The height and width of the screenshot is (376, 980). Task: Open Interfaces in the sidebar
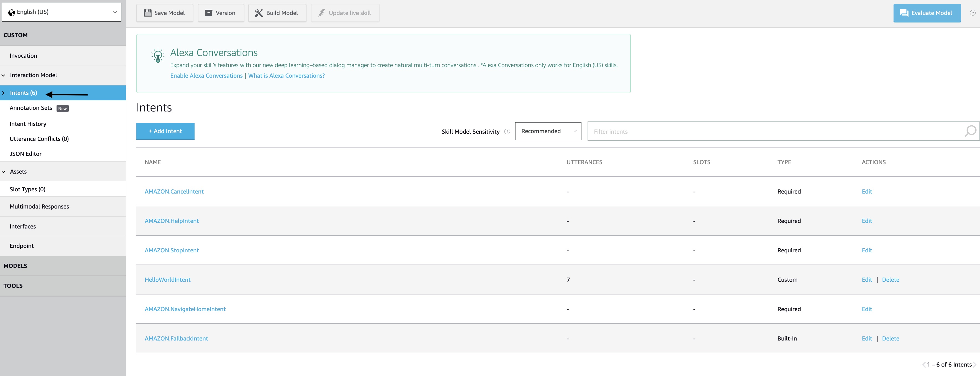63,227
